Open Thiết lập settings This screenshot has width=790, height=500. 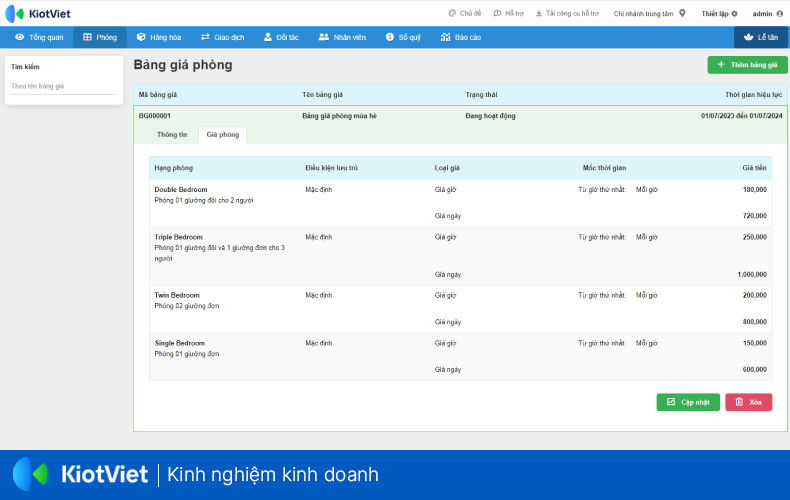pyautogui.click(x=719, y=14)
